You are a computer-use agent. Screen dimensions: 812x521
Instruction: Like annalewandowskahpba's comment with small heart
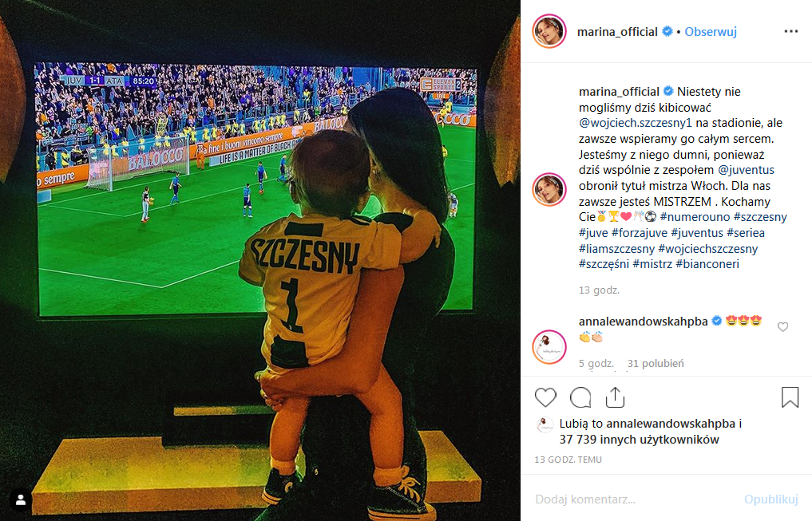[x=782, y=327]
